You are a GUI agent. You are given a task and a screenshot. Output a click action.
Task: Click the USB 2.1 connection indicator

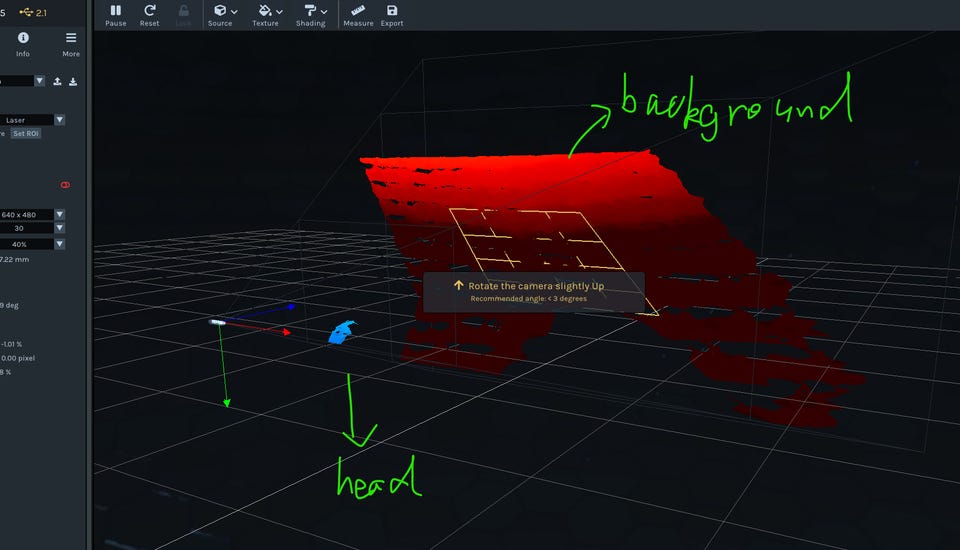pyautogui.click(x=33, y=12)
